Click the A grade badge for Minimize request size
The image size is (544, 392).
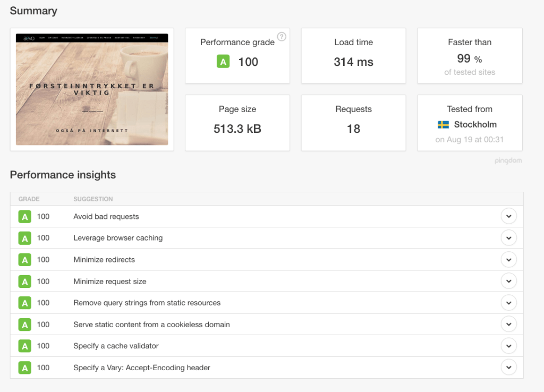pyautogui.click(x=24, y=282)
